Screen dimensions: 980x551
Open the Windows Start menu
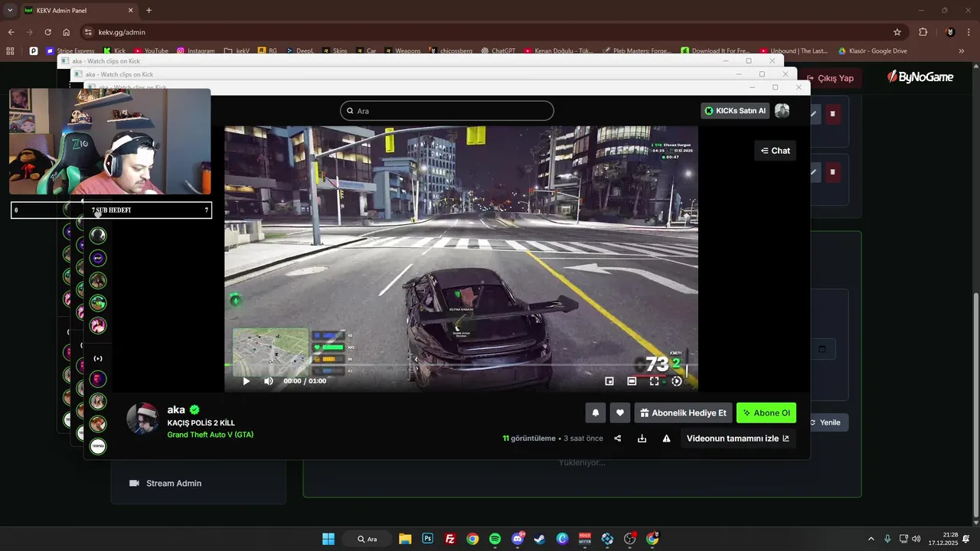(328, 539)
